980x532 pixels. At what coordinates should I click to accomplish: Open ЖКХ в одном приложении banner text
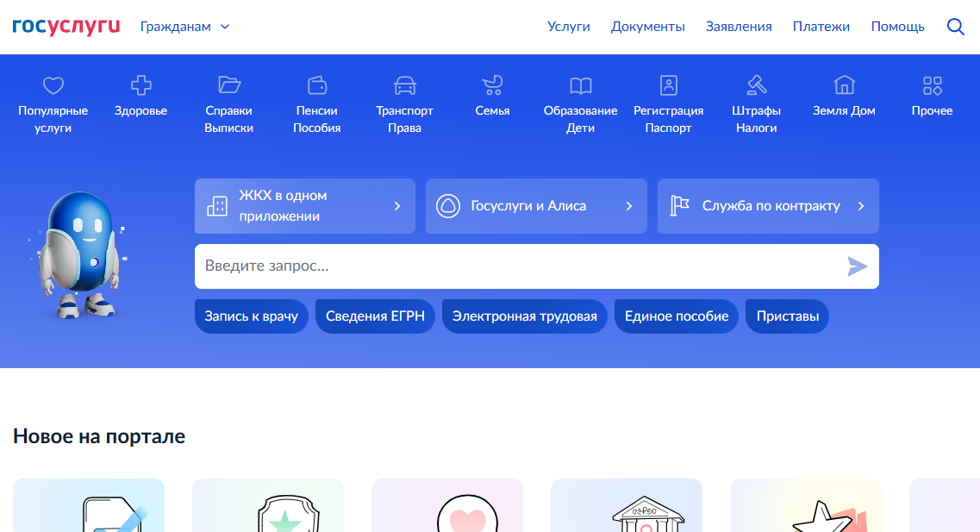283,206
